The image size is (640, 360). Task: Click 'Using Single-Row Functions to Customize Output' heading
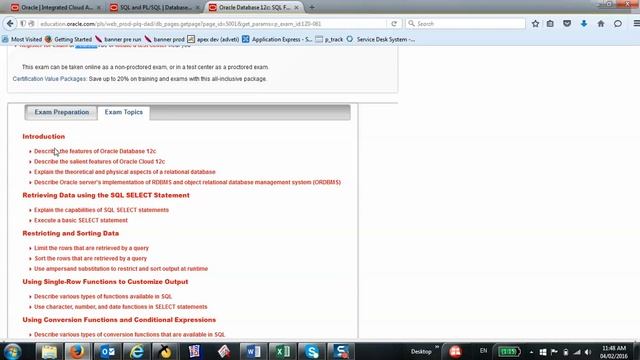coord(105,282)
